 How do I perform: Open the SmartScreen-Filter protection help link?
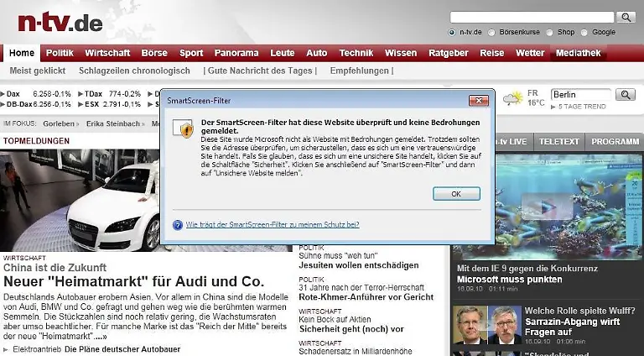pos(273,225)
